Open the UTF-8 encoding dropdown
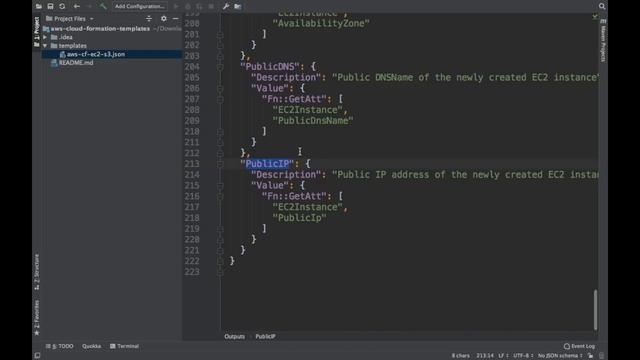 click(x=523, y=356)
